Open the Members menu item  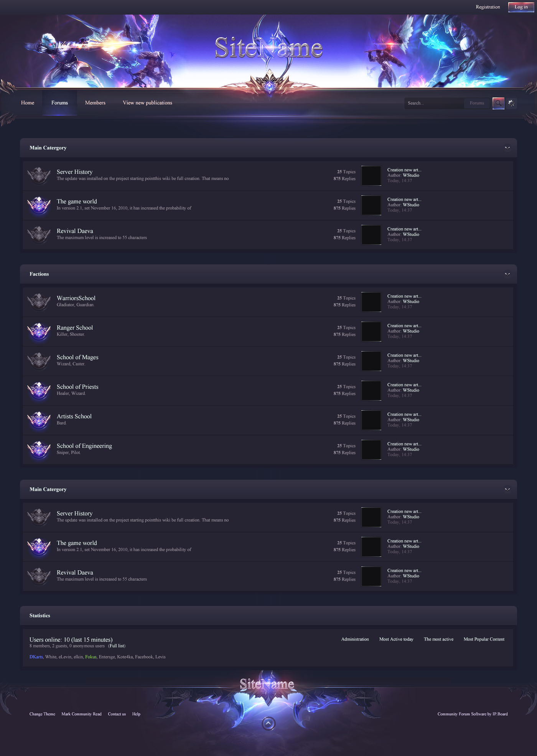[95, 103]
